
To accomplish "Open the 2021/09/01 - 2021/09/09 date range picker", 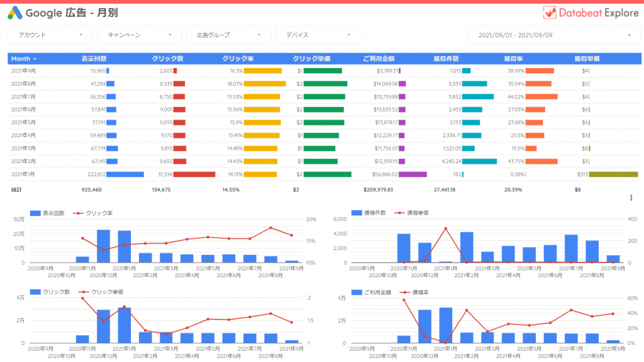I will tap(553, 35).
